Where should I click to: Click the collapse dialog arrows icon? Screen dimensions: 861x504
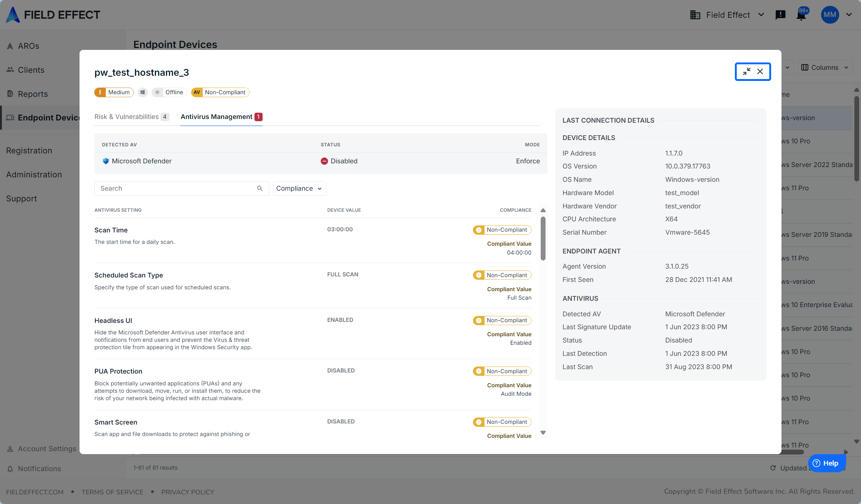(x=746, y=71)
